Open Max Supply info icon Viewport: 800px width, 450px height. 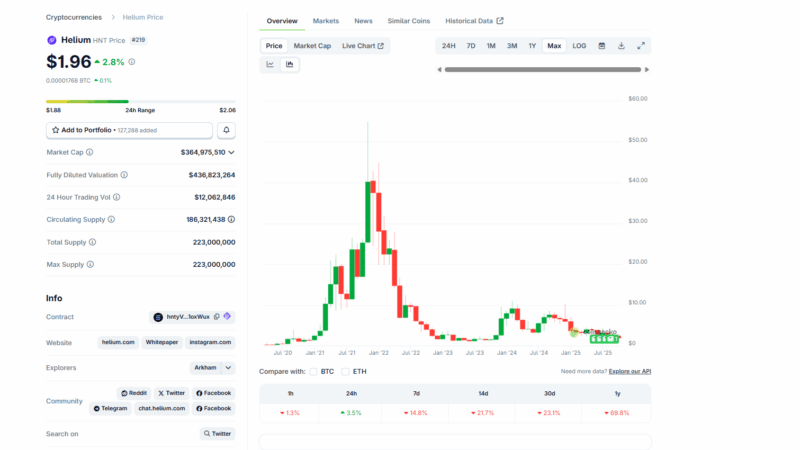tap(90, 264)
